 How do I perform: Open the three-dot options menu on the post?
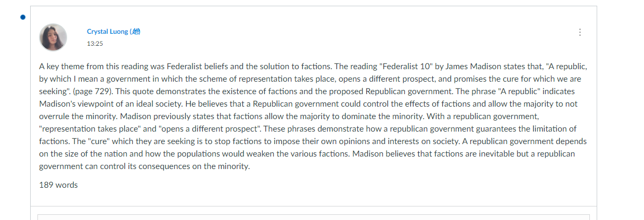pos(580,32)
